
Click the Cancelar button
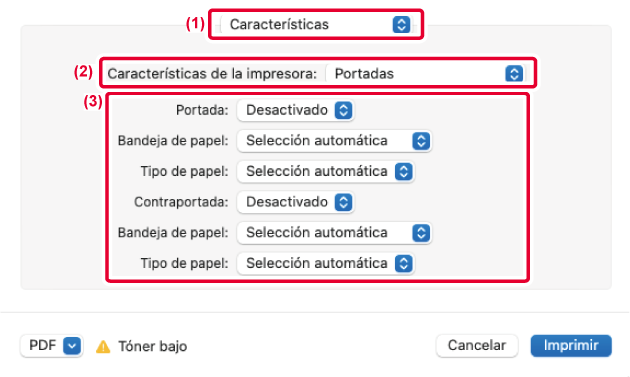click(x=477, y=346)
